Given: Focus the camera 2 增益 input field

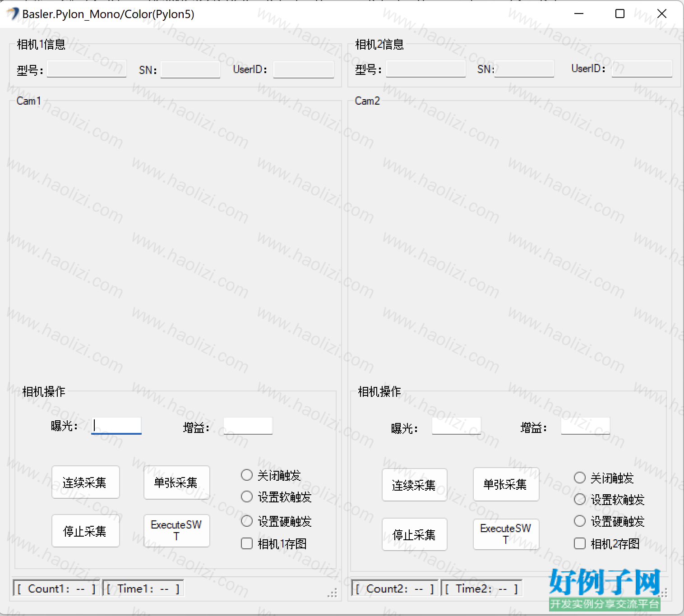Looking at the screenshot, I should (586, 426).
